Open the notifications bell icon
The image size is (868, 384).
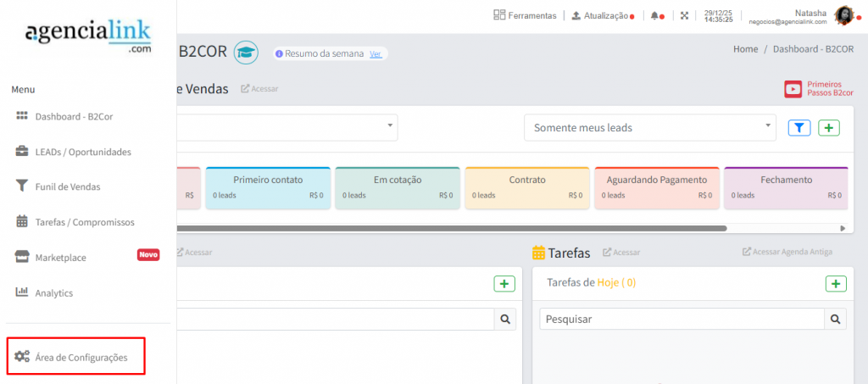654,15
